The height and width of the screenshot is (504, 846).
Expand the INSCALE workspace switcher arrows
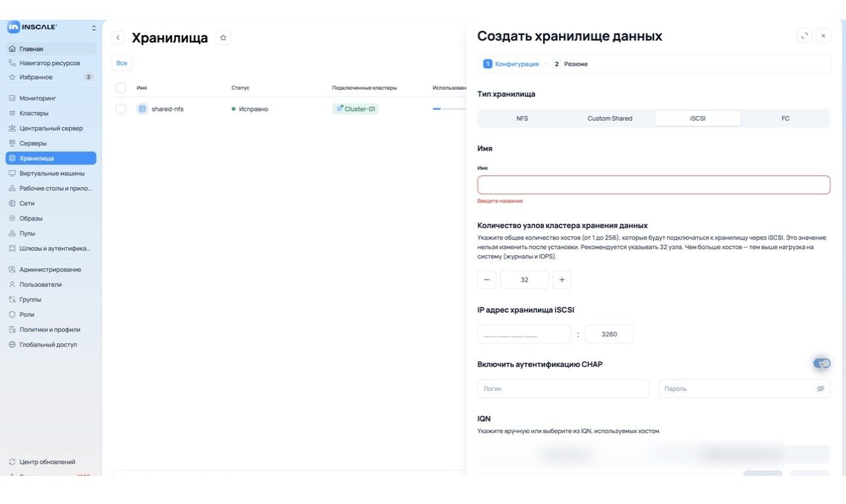coord(93,28)
